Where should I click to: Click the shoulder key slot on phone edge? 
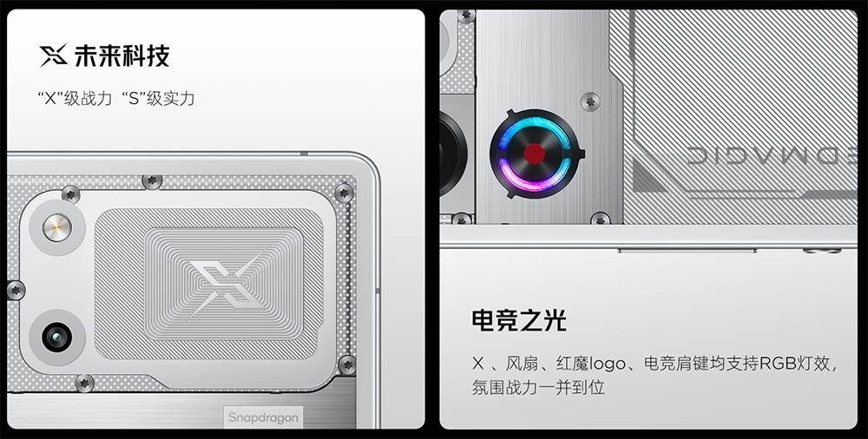687,251
